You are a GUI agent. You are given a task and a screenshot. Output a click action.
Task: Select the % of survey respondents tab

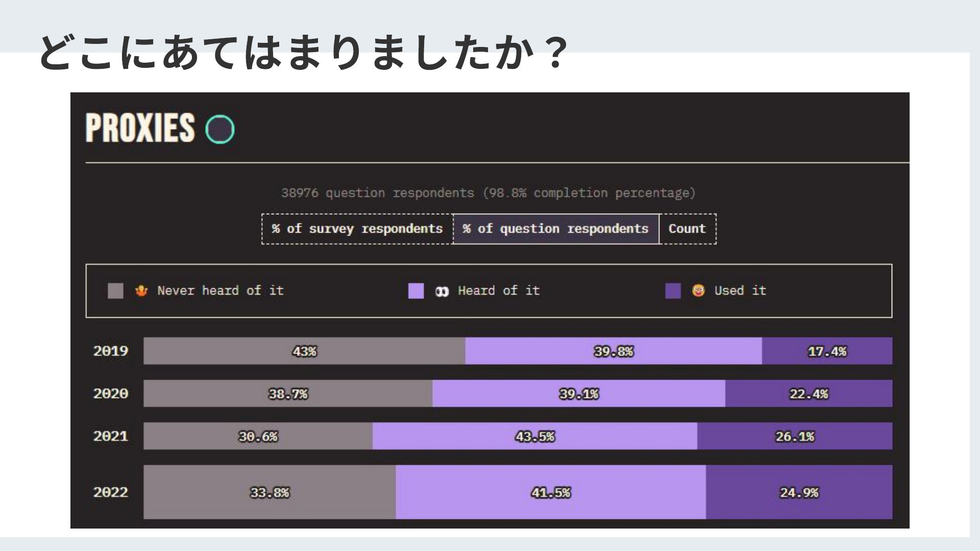point(357,229)
